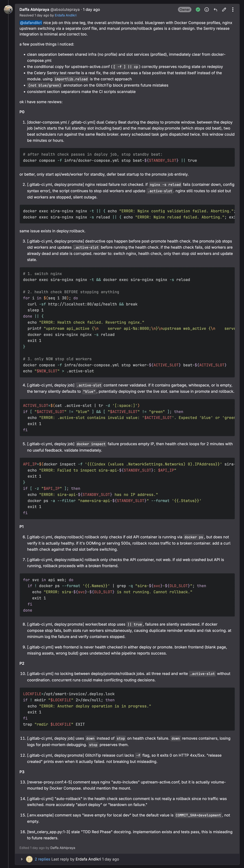Click the Daffa Abhipraya author name in header
244x868 pixels.
pyautogui.click(x=34, y=9)
